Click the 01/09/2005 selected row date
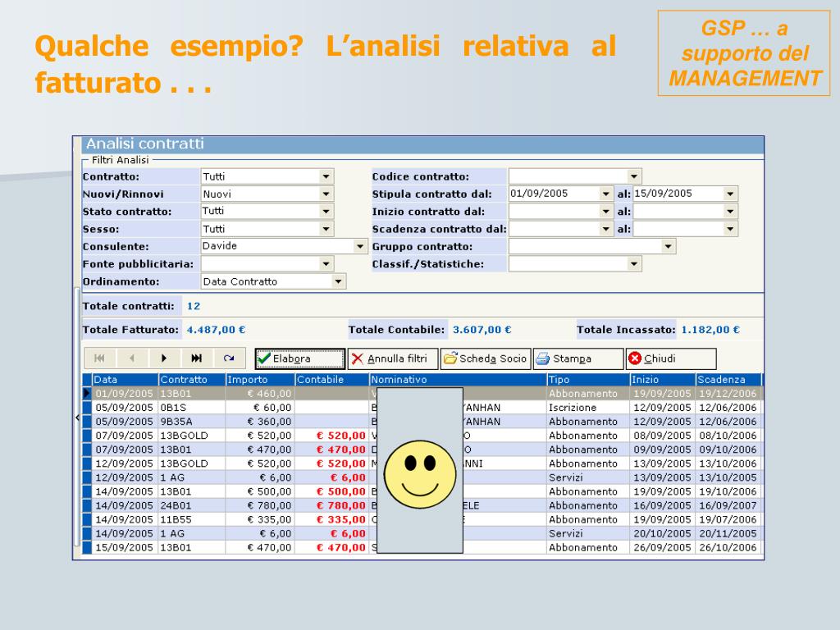Viewport: 840px width, 630px height. 125,393
